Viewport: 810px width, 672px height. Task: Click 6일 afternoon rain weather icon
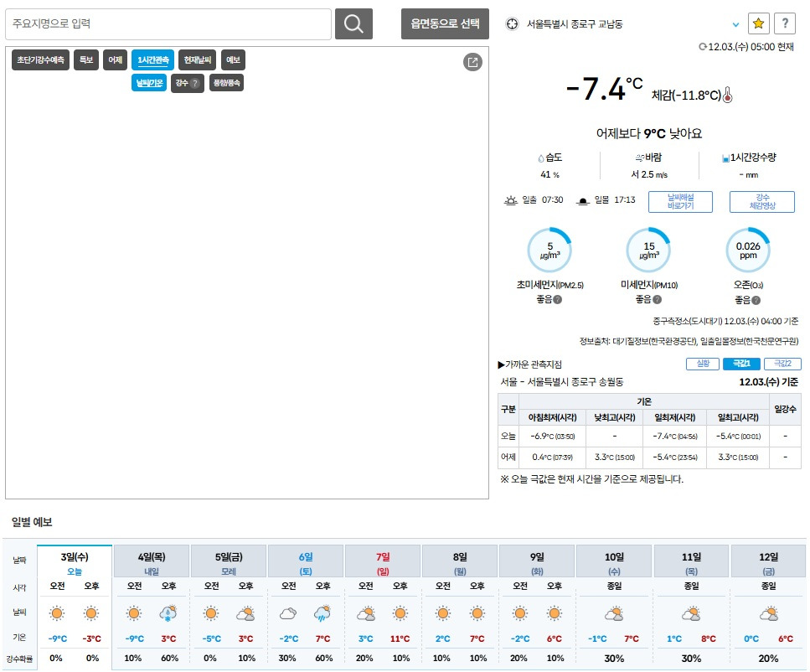(x=322, y=613)
